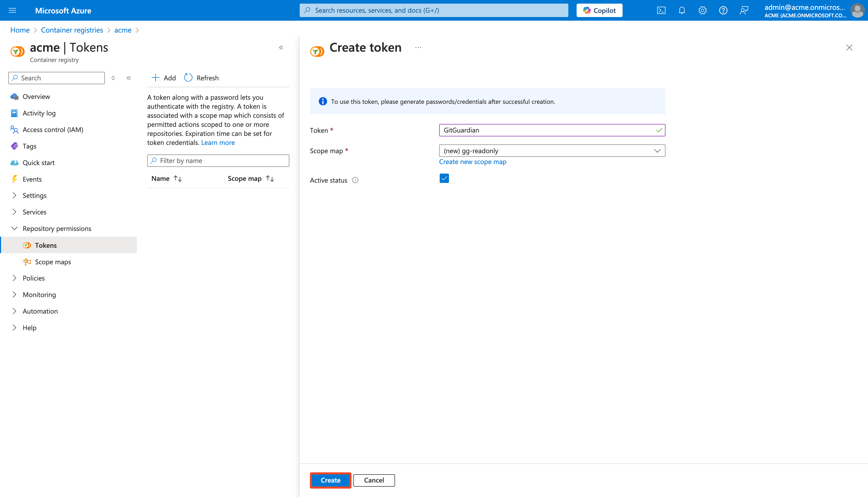This screenshot has width=868, height=497.
Task: Click the Scope maps icon in sidebar
Action: pos(27,262)
